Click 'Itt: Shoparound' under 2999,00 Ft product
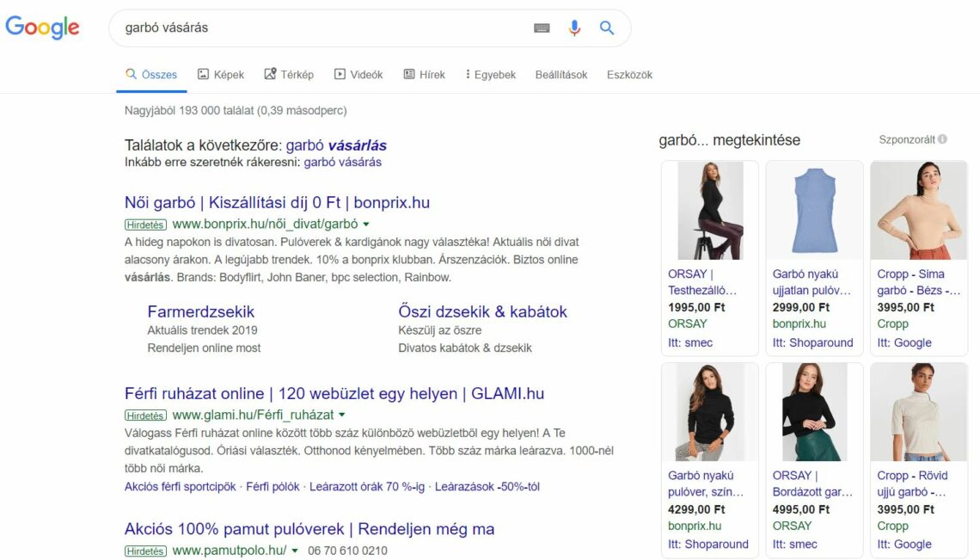 pos(812,343)
